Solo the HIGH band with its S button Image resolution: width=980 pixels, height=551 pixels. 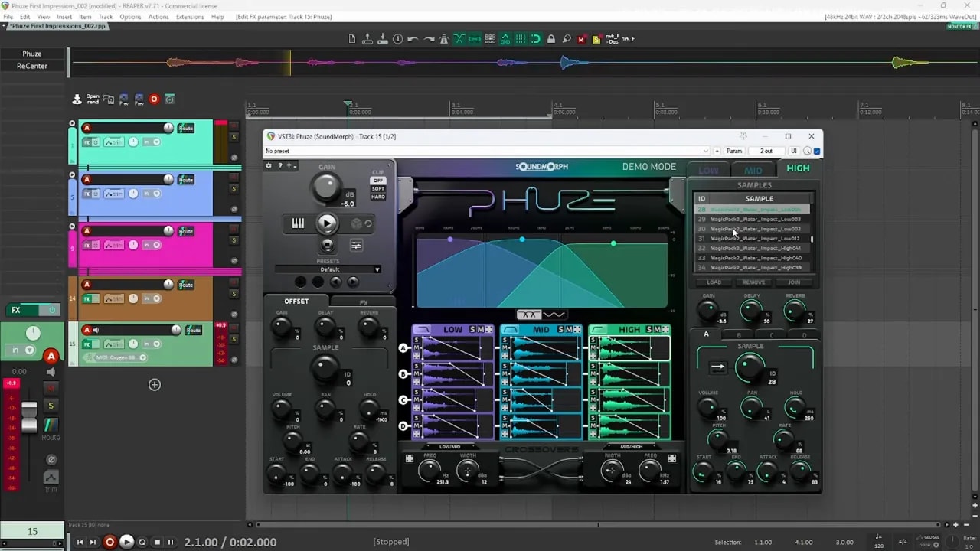[648, 330]
